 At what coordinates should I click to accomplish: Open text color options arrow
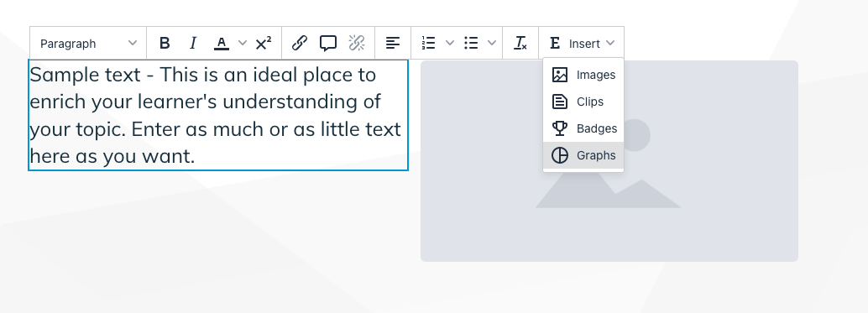[242, 43]
